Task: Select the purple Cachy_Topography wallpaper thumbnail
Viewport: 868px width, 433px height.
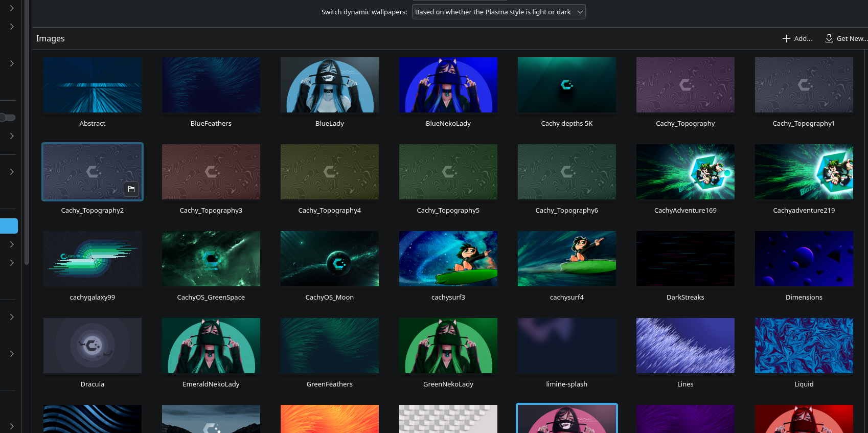Action: [686, 85]
